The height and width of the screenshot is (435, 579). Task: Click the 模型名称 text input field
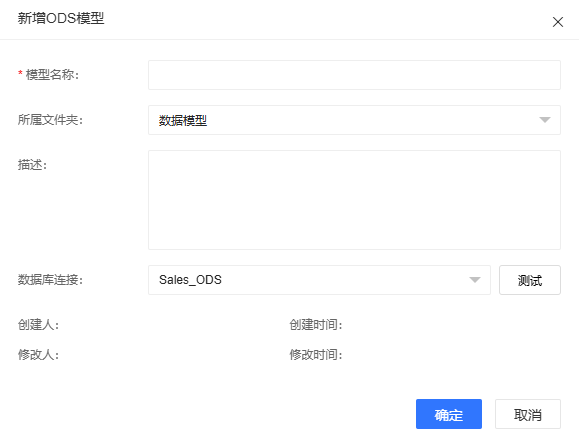354,75
